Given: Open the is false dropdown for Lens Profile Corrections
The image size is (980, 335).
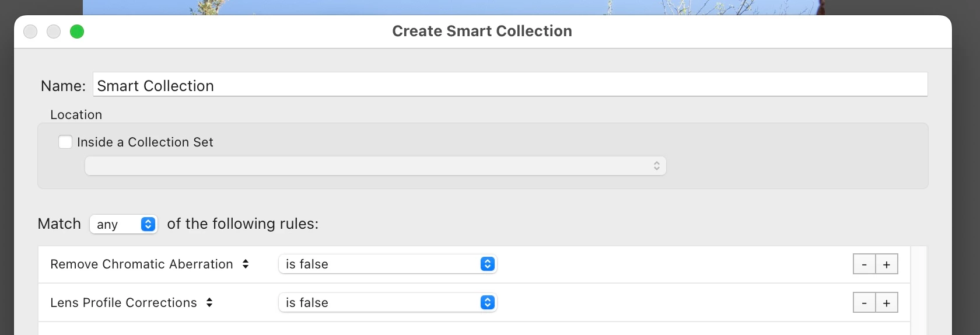Looking at the screenshot, I should (x=388, y=302).
